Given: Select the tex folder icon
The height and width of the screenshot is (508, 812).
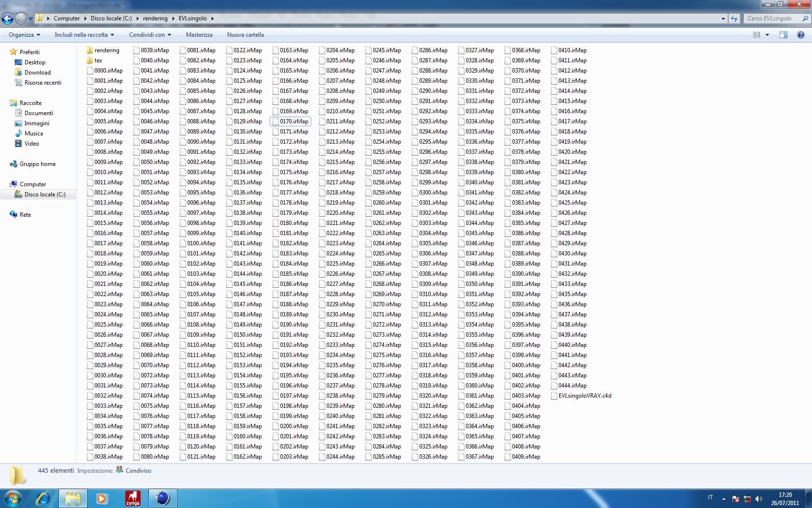Looking at the screenshot, I should pos(89,60).
